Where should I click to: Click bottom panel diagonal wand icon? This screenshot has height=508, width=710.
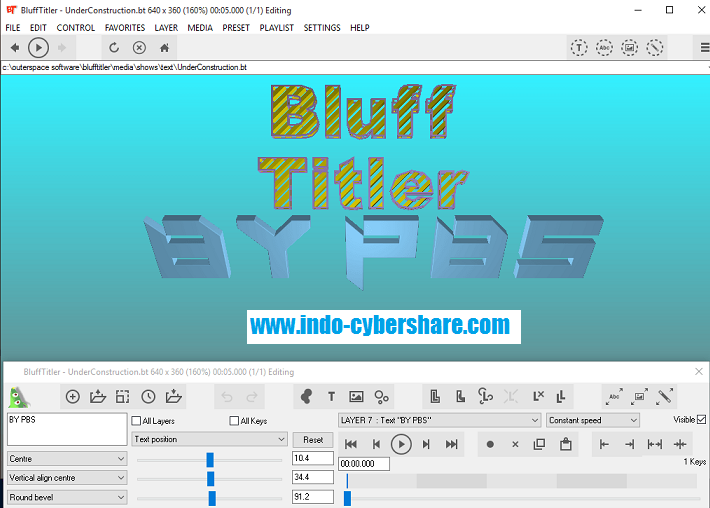665,396
